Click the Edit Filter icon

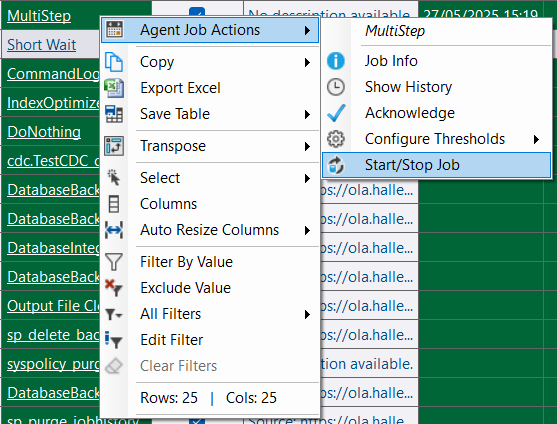114,340
